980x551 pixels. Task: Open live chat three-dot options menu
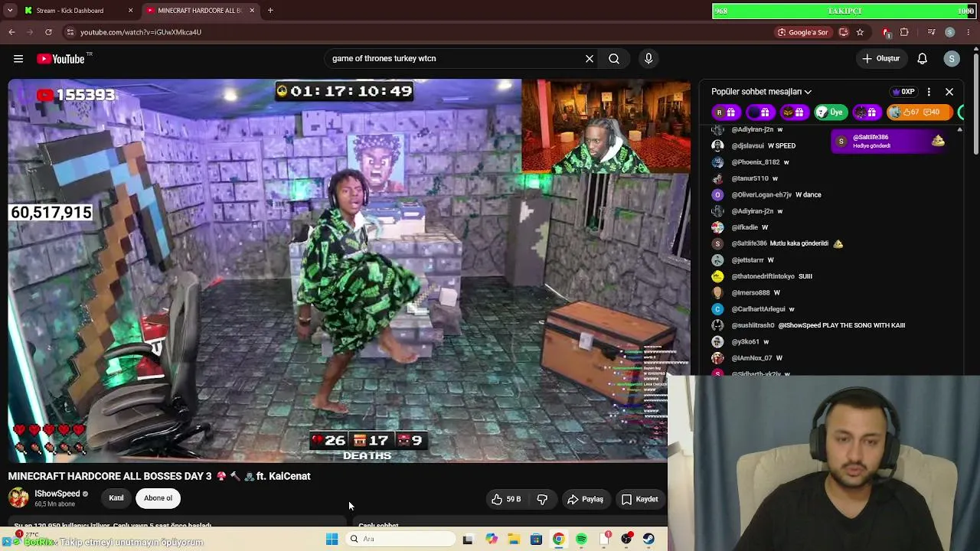(x=929, y=92)
